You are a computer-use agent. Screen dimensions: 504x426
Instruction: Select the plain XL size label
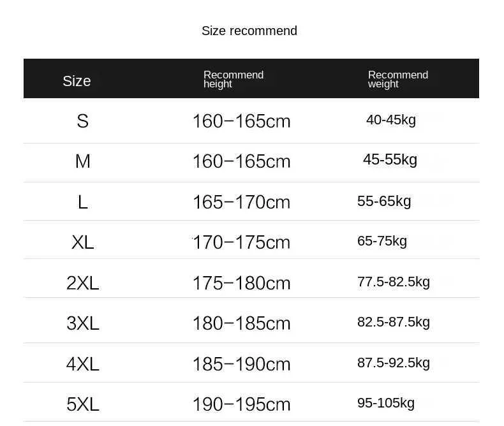point(82,242)
